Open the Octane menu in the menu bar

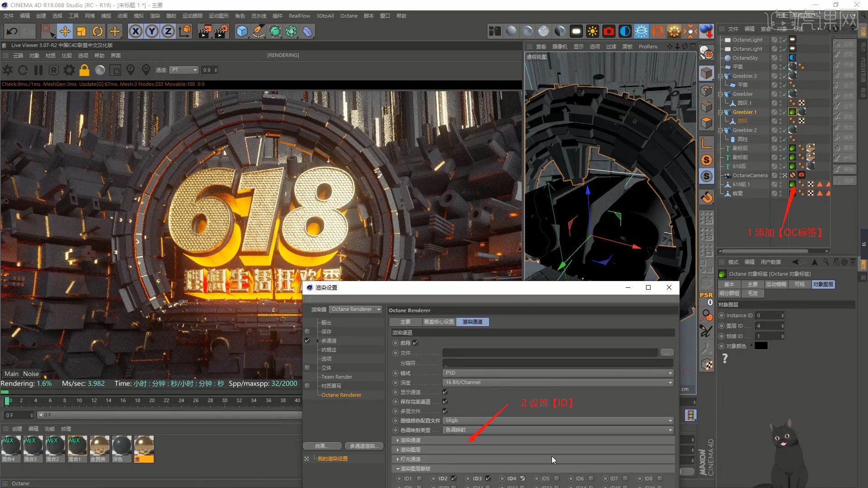tap(349, 15)
